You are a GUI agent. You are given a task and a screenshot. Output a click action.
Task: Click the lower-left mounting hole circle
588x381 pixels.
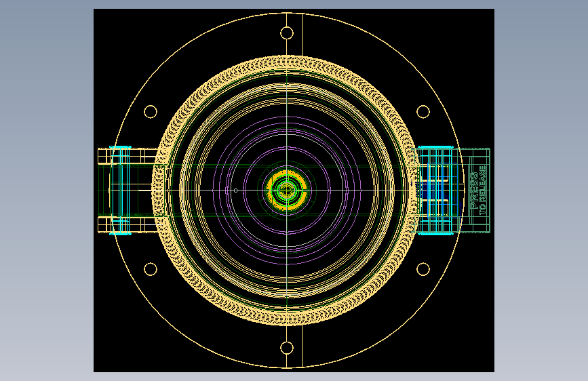(x=151, y=269)
